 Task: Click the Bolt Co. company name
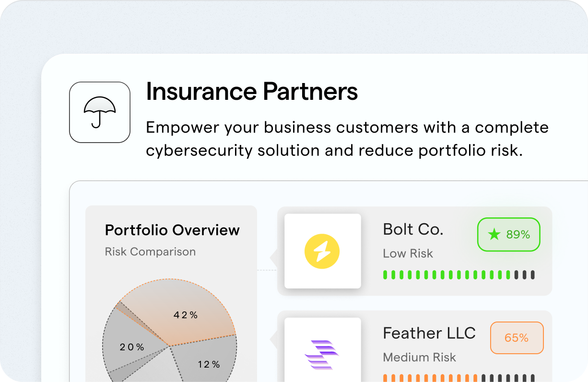413,229
